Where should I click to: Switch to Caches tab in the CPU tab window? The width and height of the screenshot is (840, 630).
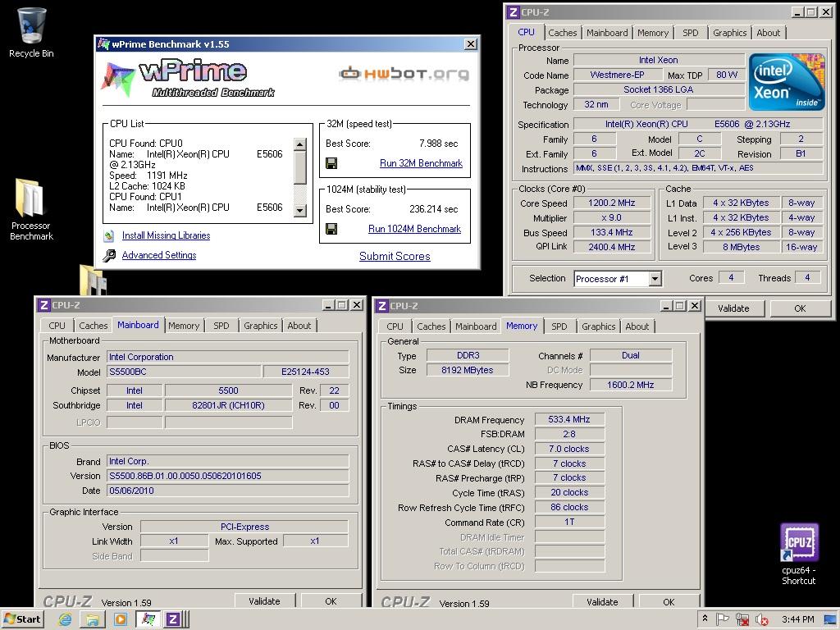pyautogui.click(x=562, y=33)
